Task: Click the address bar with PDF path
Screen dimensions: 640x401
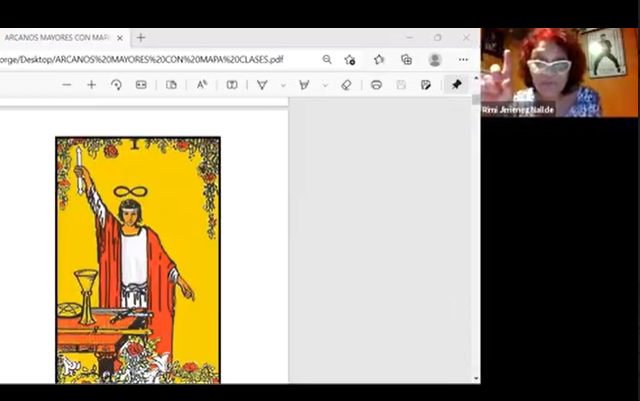Action: pos(150,59)
